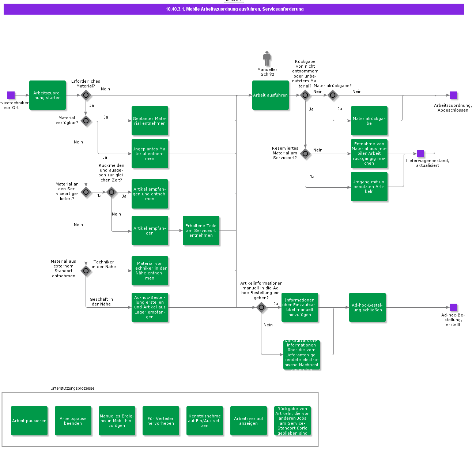Select the 'Erforderliches Material?' gateway diamond

[x=86, y=95]
